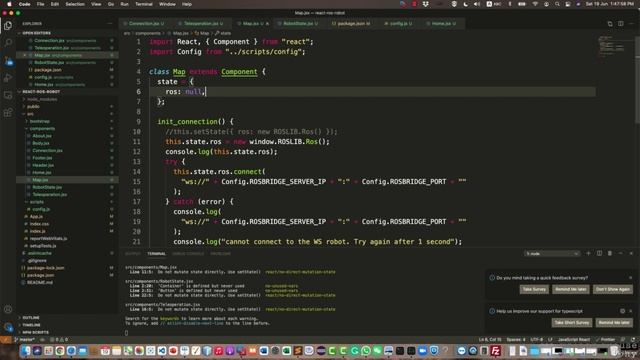The image size is (640, 360).
Task: Click the Take Short Survey button
Action: tap(571, 322)
